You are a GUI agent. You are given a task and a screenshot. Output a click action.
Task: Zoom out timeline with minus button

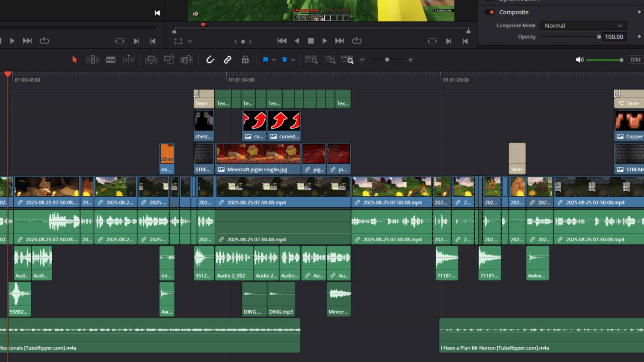362,59
